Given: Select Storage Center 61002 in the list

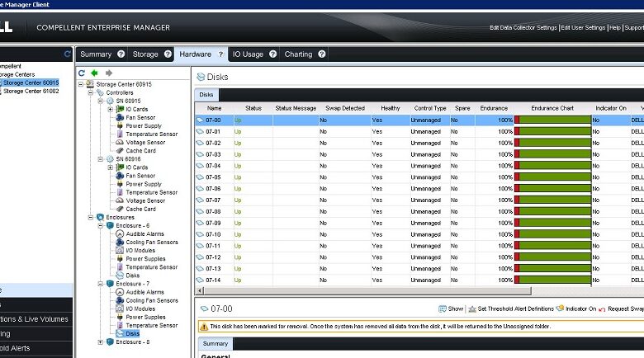Looking at the screenshot, I should coord(31,91).
